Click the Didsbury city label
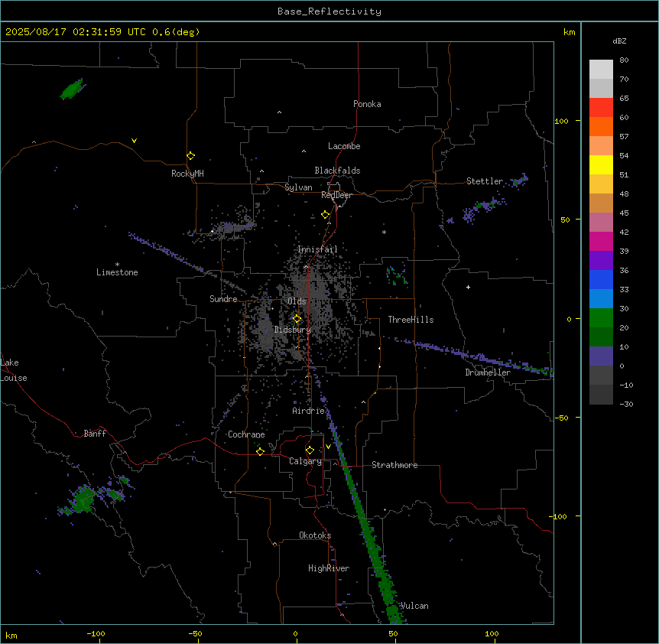The width and height of the screenshot is (659, 644). (x=293, y=330)
